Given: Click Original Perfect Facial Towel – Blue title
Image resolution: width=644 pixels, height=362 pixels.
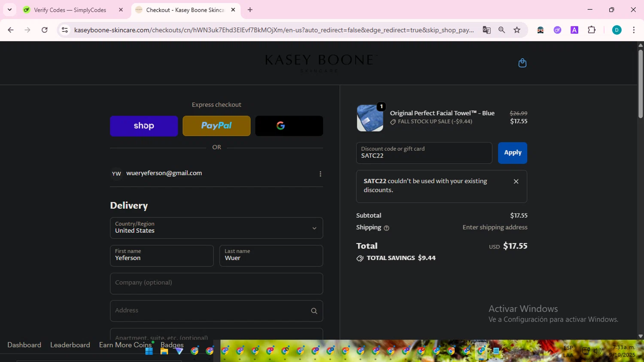Looking at the screenshot, I should point(442,113).
